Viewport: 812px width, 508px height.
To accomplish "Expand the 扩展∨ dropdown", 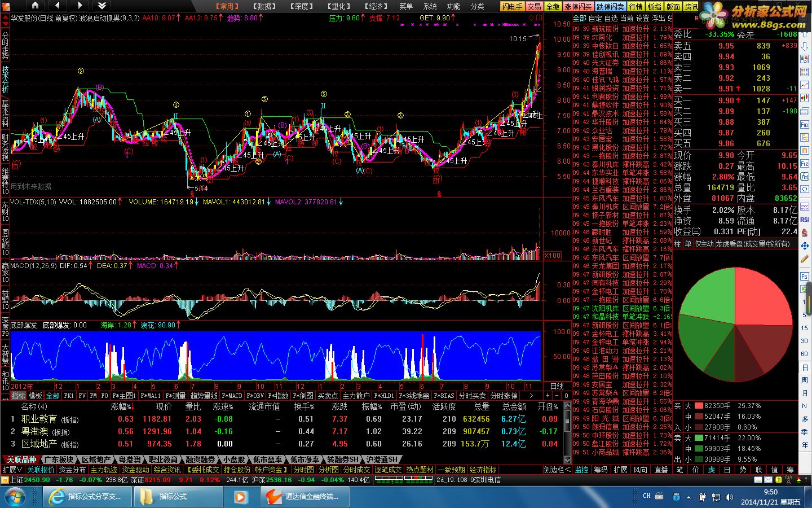I will (x=12, y=470).
